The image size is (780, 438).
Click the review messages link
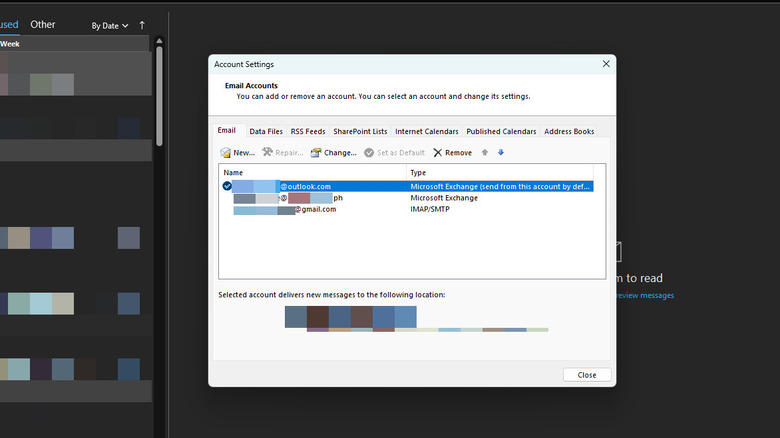click(x=645, y=295)
